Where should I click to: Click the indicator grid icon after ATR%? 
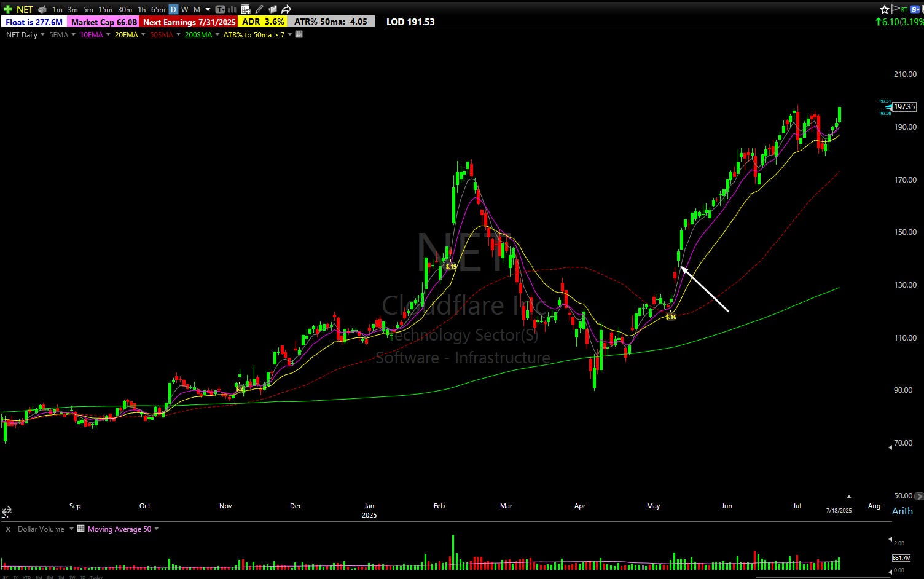(x=299, y=34)
